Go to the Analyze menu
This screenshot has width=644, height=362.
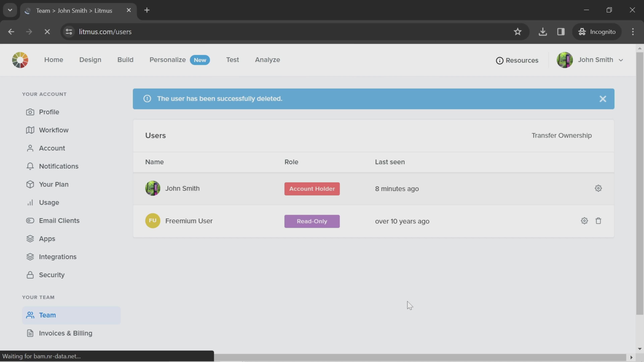[267, 60]
